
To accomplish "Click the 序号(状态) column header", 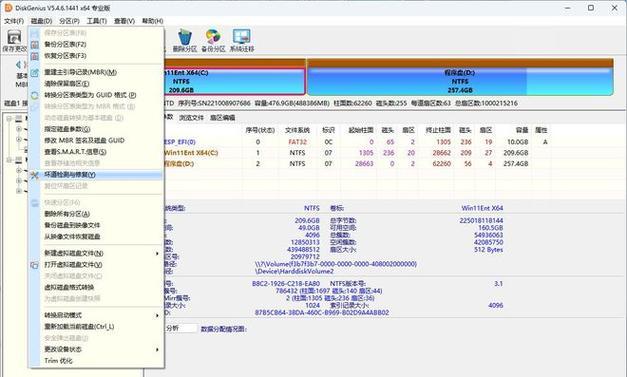I will [260, 130].
